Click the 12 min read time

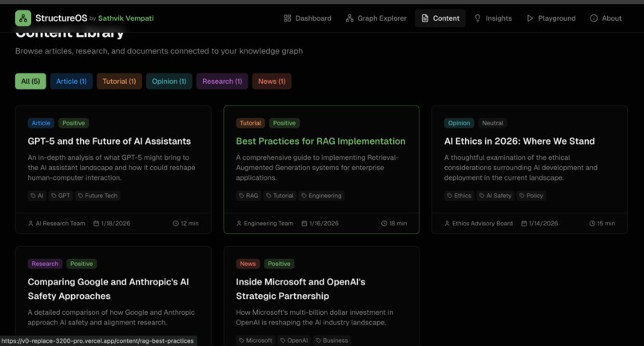(x=185, y=224)
